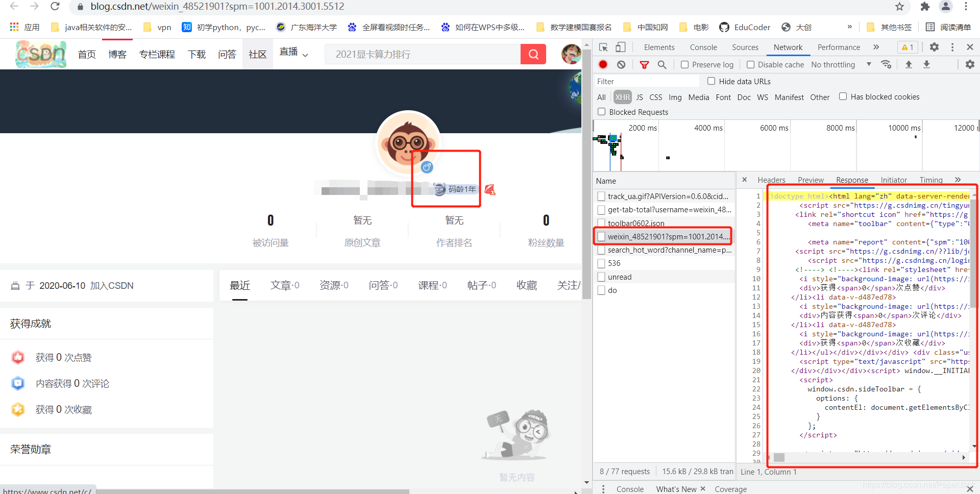Select 文章·0 tab on profile page
The image size is (980, 494).
(285, 285)
